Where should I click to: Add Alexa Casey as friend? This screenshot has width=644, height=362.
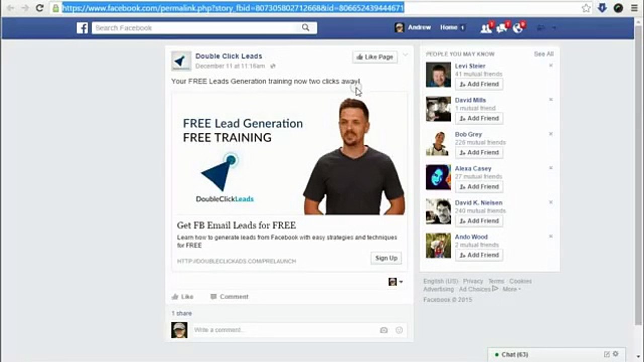479,187
